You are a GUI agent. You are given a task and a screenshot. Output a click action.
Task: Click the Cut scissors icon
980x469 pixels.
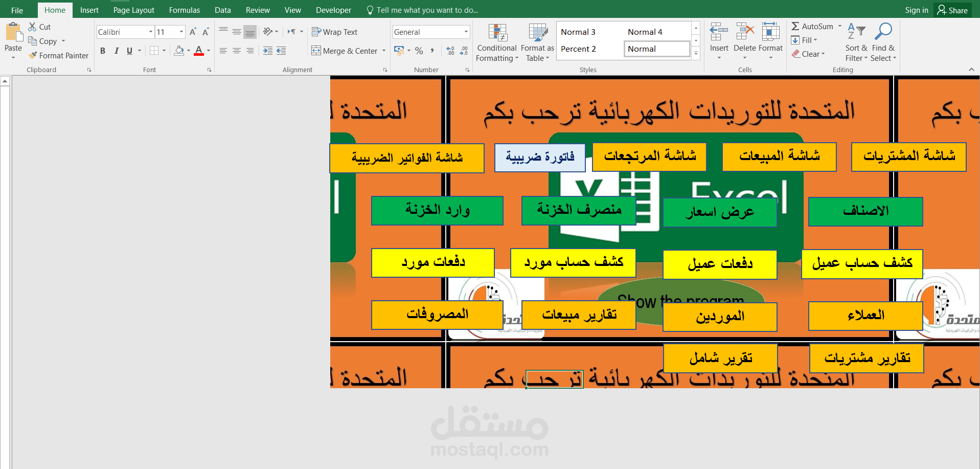coord(32,27)
